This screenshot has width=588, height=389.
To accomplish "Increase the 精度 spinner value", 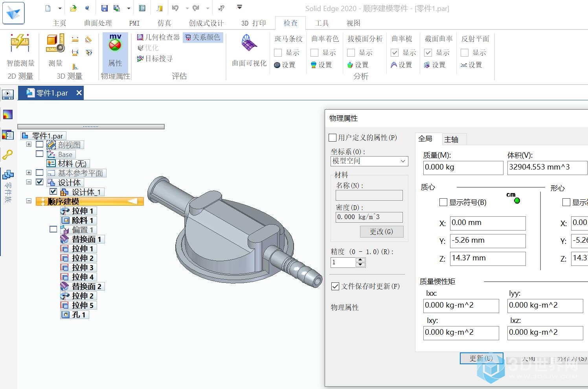I will tap(360, 260).
